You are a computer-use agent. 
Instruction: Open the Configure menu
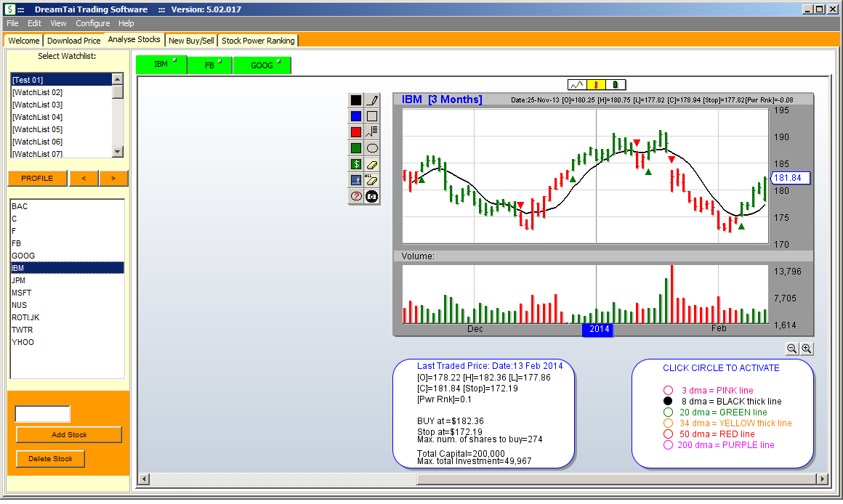coord(92,23)
